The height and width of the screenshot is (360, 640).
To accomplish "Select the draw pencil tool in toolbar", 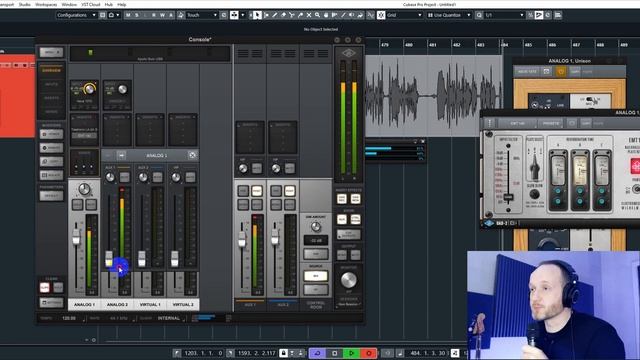I will point(275,15).
